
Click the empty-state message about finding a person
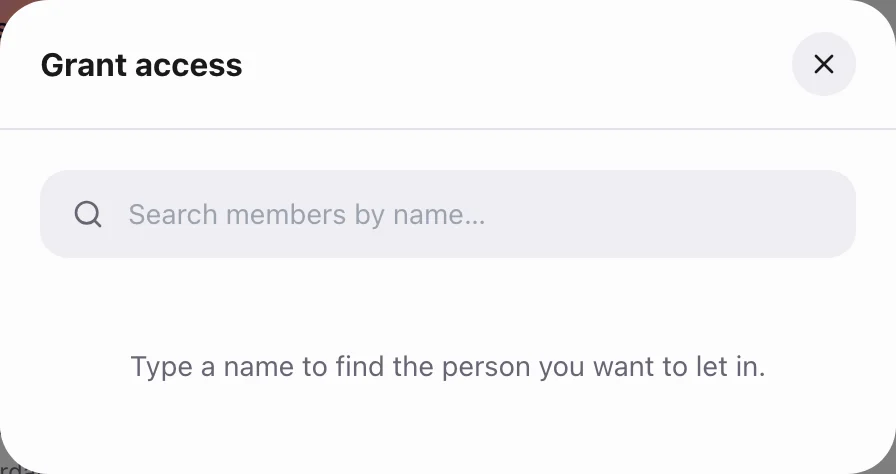(448, 366)
